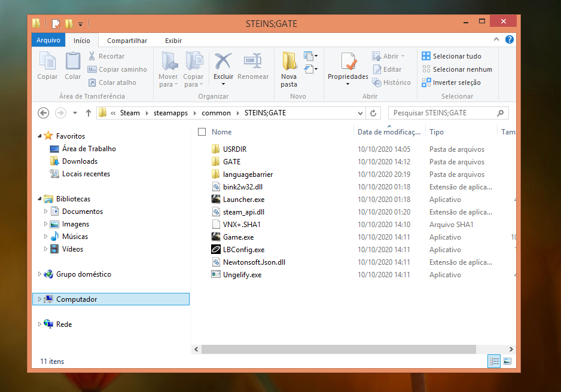Select the VNX+.SHA1 file
Image resolution: width=561 pixels, height=392 pixels.
[236, 225]
